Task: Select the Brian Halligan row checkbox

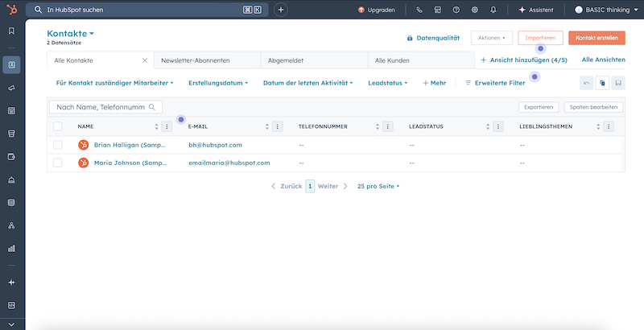Action: [x=57, y=145]
